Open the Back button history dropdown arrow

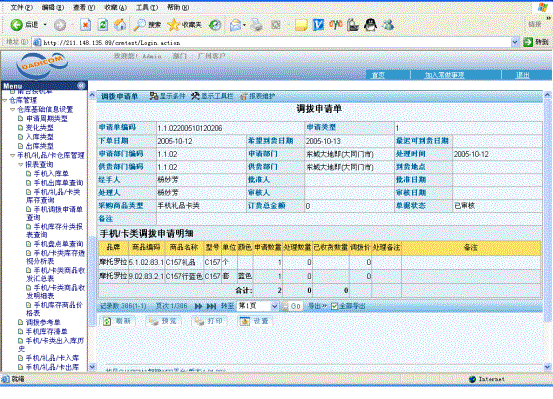coord(45,25)
